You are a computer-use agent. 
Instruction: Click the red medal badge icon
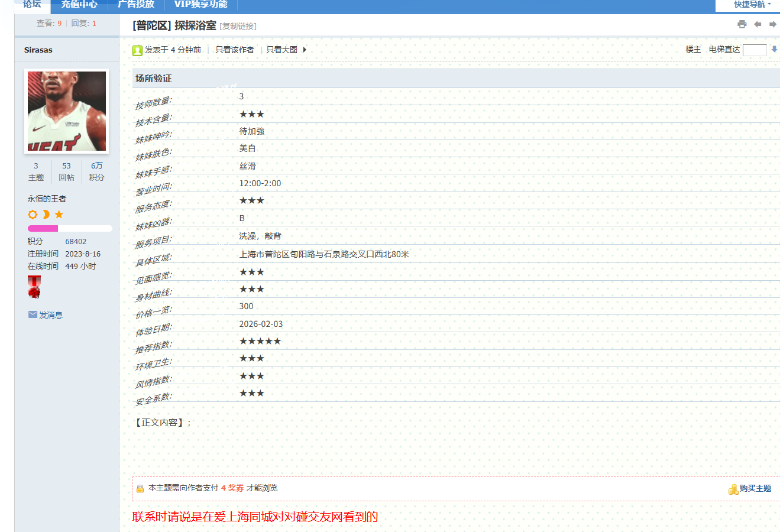coord(34,287)
